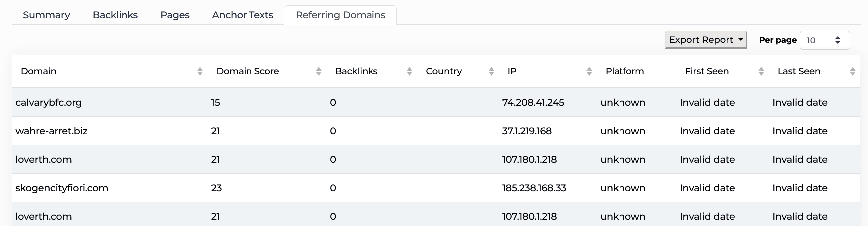Screen dimensions: 868x226
Task: Change the Per page selector value
Action: pos(825,40)
